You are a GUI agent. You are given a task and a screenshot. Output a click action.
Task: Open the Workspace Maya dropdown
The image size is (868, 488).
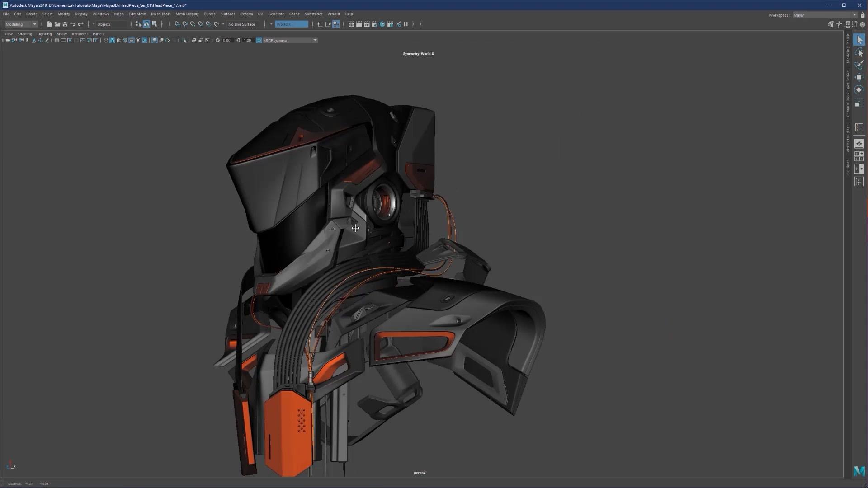(x=825, y=15)
